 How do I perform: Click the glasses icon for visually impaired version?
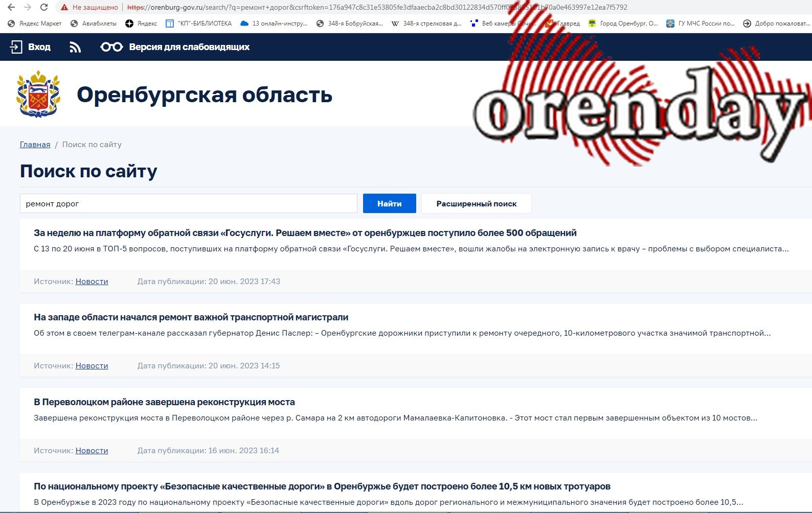[x=111, y=47]
